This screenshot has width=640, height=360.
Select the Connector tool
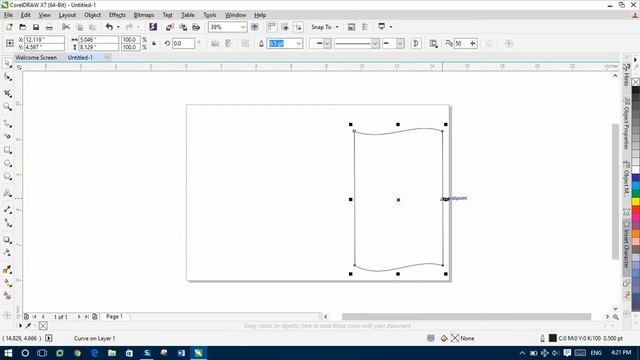pyautogui.click(x=7, y=223)
